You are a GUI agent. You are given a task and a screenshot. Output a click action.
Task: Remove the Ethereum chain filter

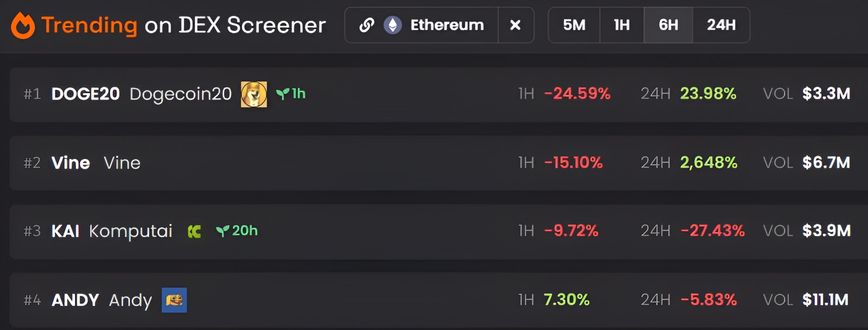[515, 25]
